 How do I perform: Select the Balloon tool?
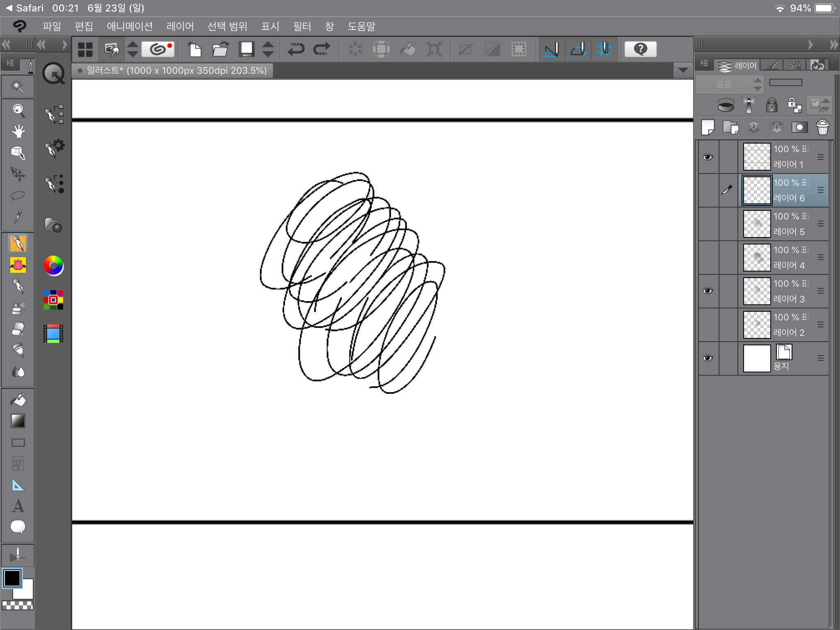(x=18, y=527)
